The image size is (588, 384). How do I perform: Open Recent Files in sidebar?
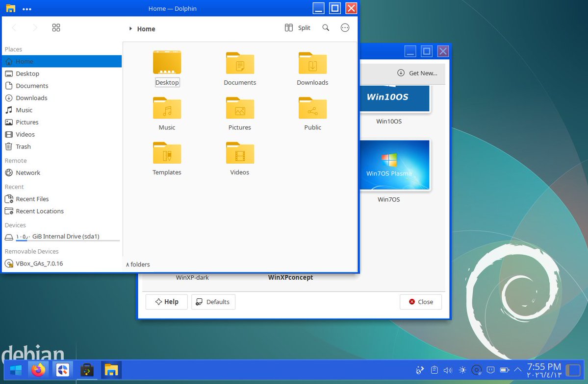pyautogui.click(x=62, y=199)
